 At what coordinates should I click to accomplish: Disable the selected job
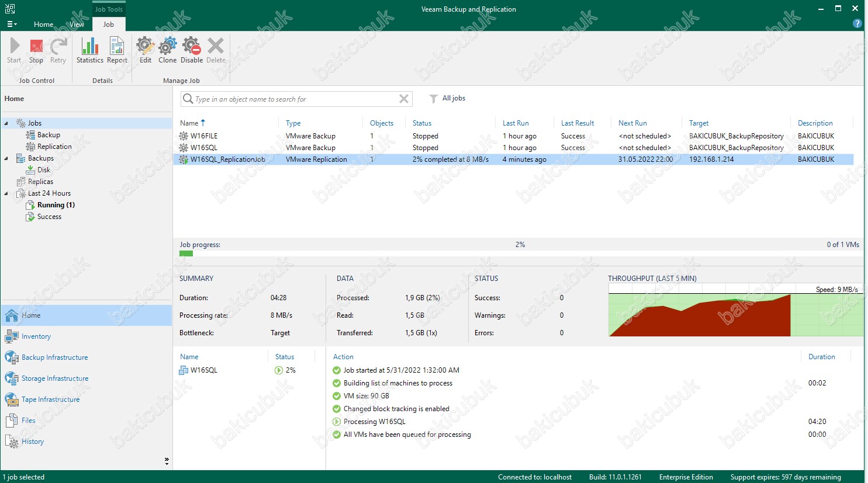192,50
